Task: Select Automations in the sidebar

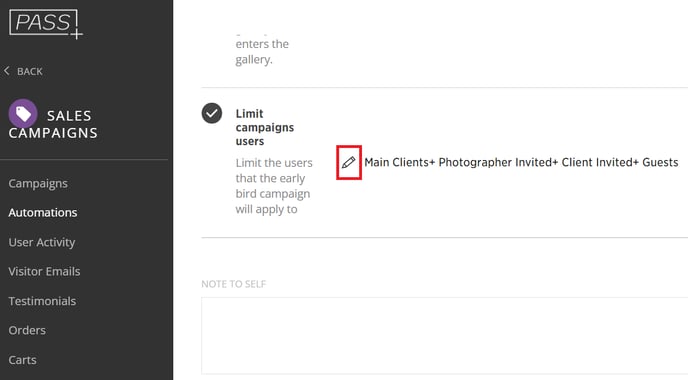Action: (x=43, y=212)
